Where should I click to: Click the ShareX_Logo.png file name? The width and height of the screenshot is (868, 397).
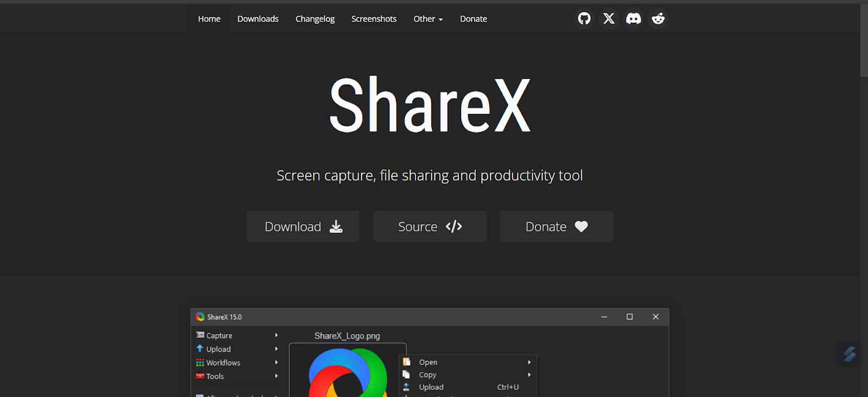347,336
